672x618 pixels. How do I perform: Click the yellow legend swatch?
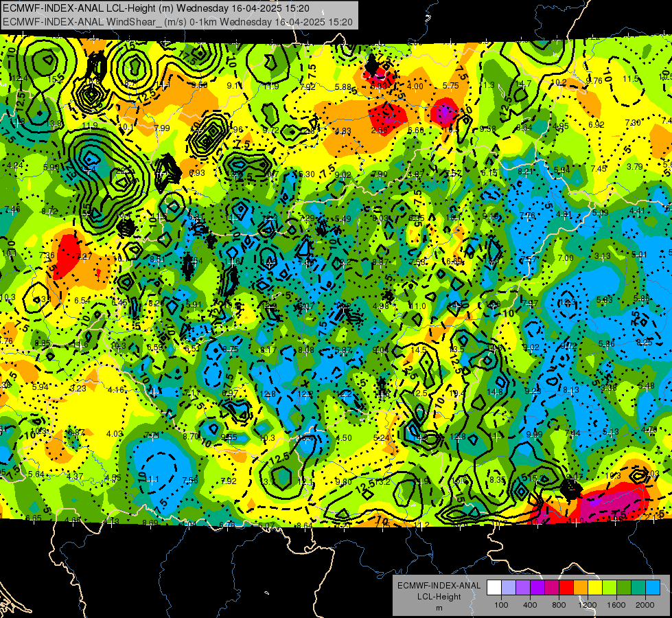tap(595, 588)
